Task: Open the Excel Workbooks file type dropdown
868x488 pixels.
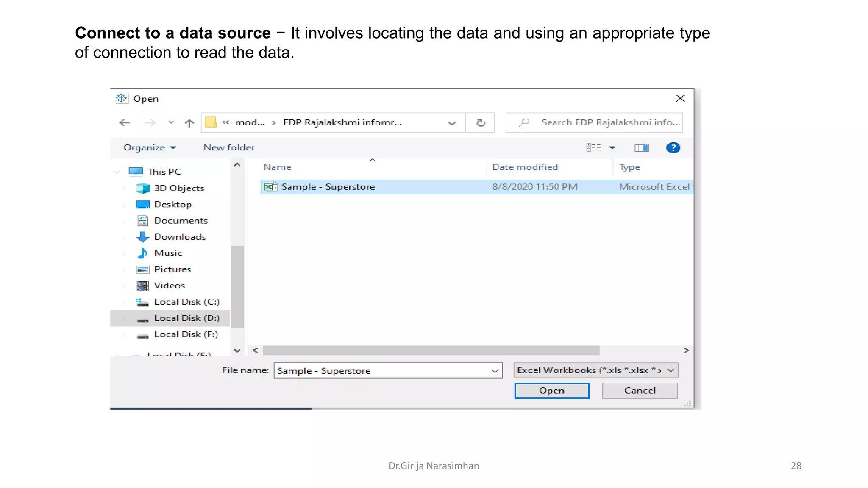Action: click(596, 370)
